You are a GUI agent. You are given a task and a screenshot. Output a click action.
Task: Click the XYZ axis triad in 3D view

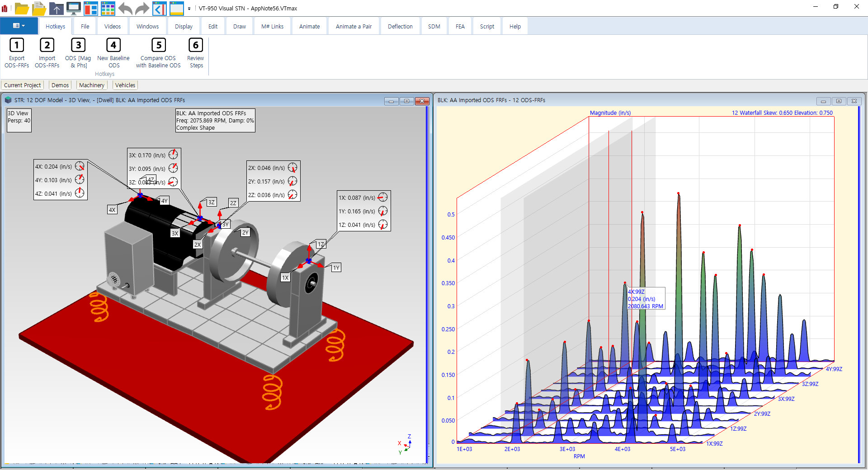pos(405,444)
